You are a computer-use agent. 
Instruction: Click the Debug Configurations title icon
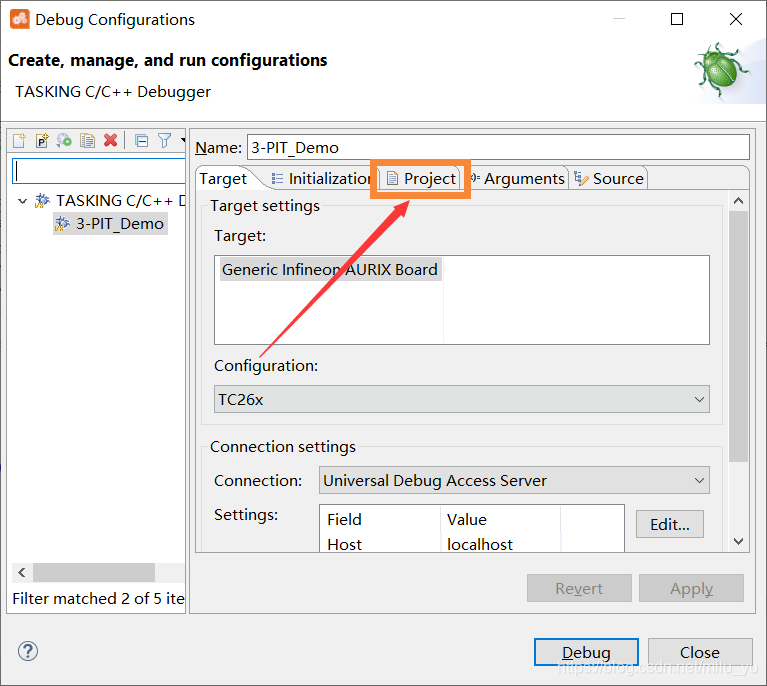(20, 20)
